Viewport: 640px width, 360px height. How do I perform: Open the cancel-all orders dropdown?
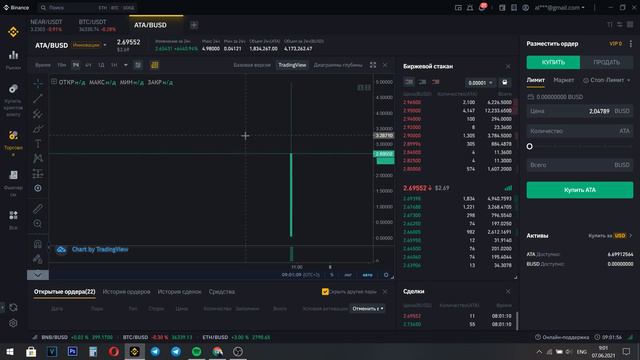click(x=368, y=309)
